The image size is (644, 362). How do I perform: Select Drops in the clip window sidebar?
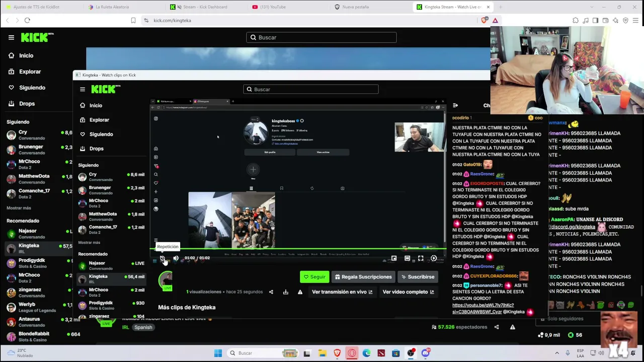click(x=96, y=148)
